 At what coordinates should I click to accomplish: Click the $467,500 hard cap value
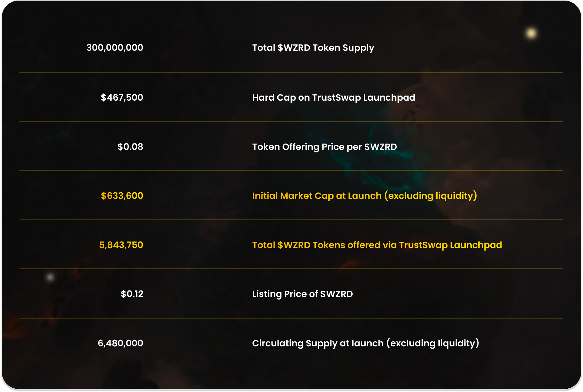point(122,97)
